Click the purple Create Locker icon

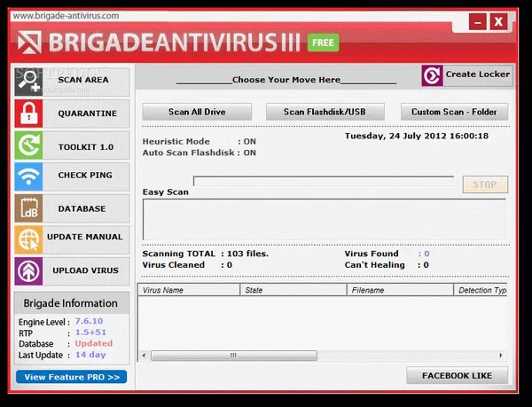pos(432,75)
